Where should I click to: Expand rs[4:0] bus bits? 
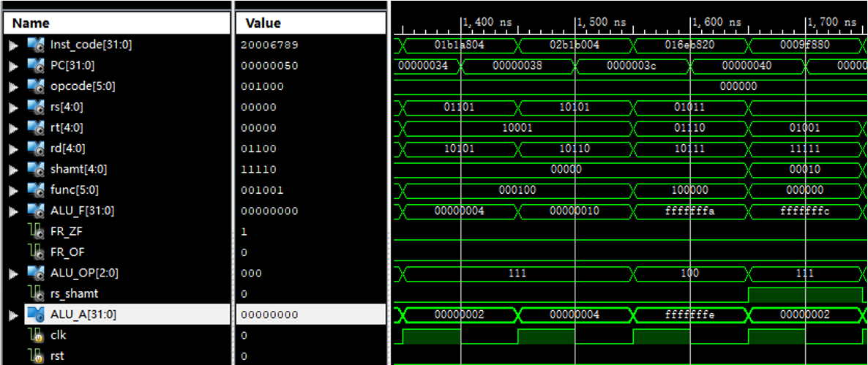(x=12, y=108)
